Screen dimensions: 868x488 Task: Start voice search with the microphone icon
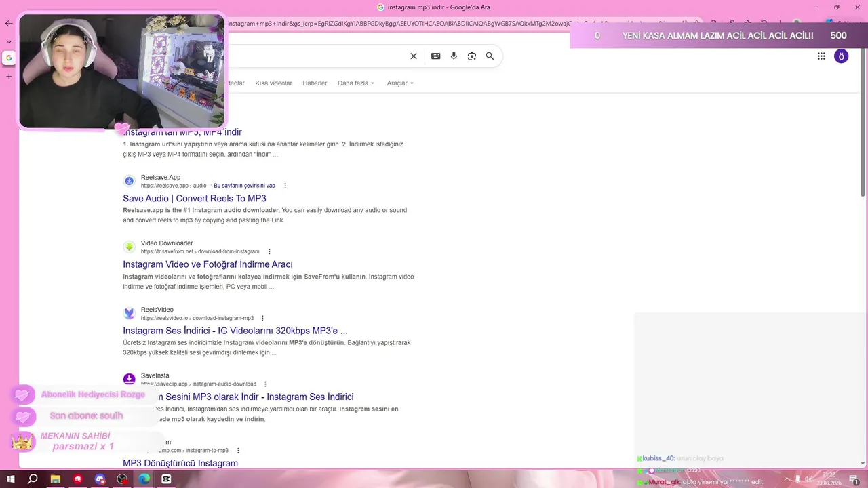coord(454,56)
